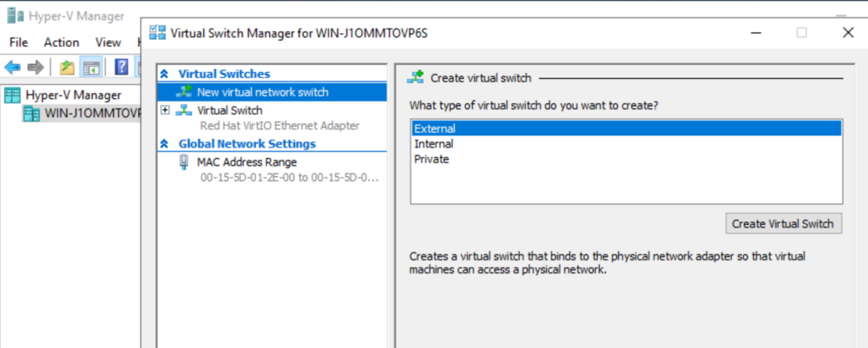Click the Virtual Switch Manager title bar icon
868x348 pixels.
(x=158, y=33)
